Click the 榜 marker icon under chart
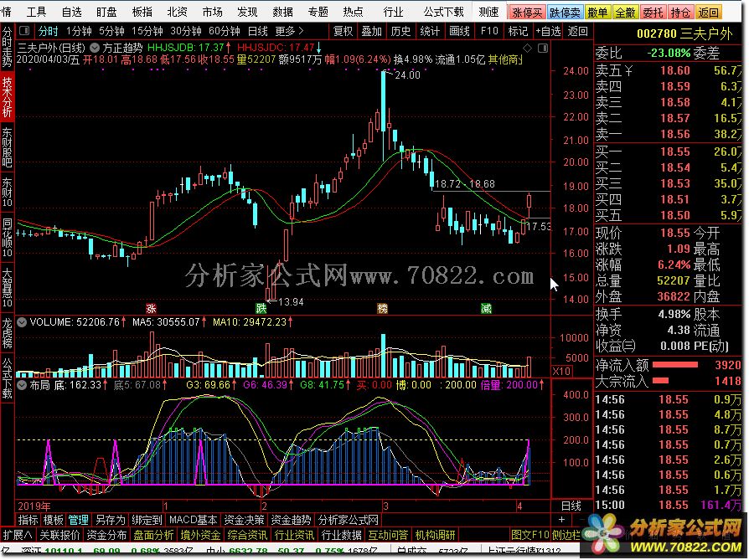The width and height of the screenshot is (749, 560). coord(383,308)
